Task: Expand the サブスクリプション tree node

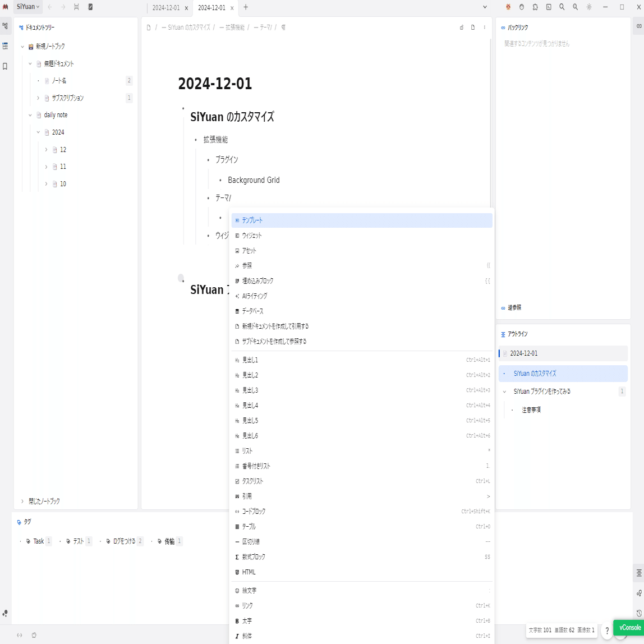Action: (38, 98)
